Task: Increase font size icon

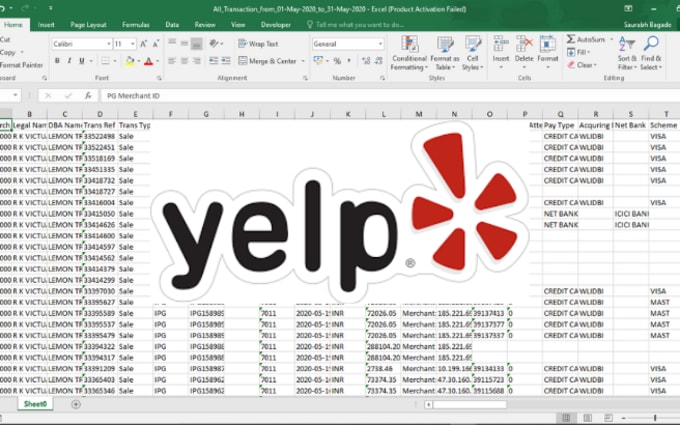Action: (144, 44)
